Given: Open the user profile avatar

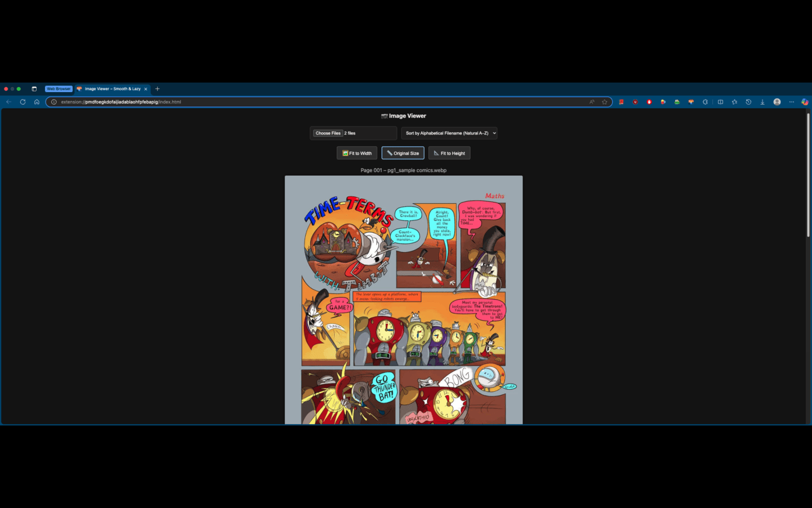Looking at the screenshot, I should coord(777,102).
